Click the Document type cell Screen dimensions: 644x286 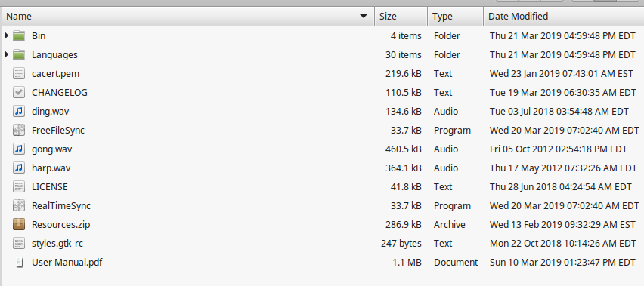tap(456, 263)
